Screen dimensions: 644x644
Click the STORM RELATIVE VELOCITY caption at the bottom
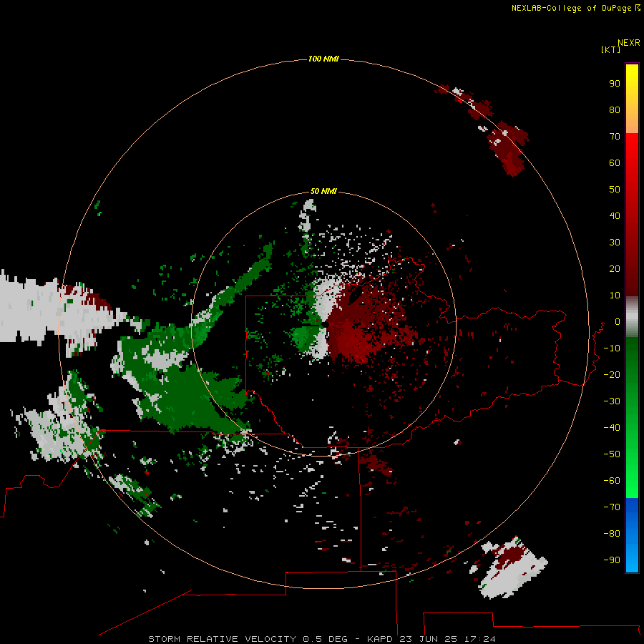coord(322,639)
